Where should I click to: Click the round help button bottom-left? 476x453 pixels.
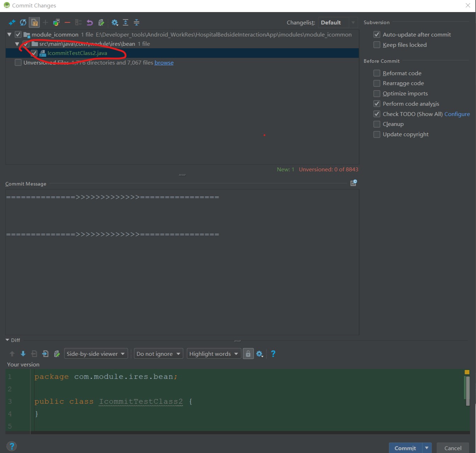point(12,446)
